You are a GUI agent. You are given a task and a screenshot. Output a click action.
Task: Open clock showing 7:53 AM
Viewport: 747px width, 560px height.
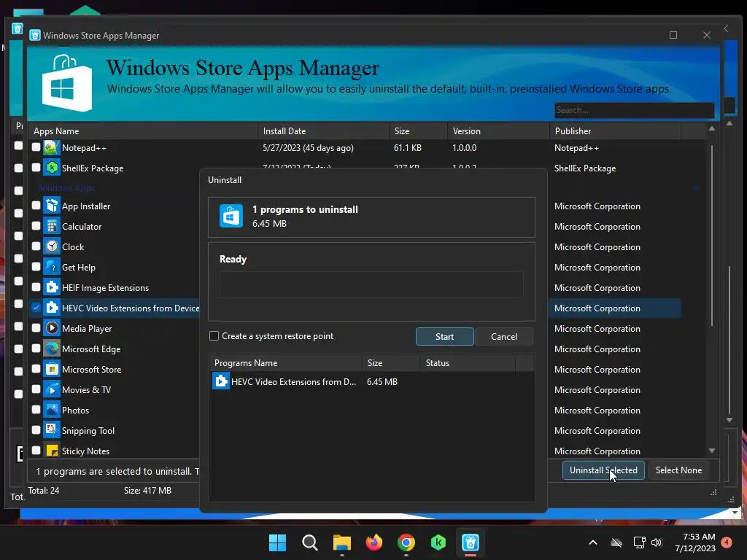point(695,542)
